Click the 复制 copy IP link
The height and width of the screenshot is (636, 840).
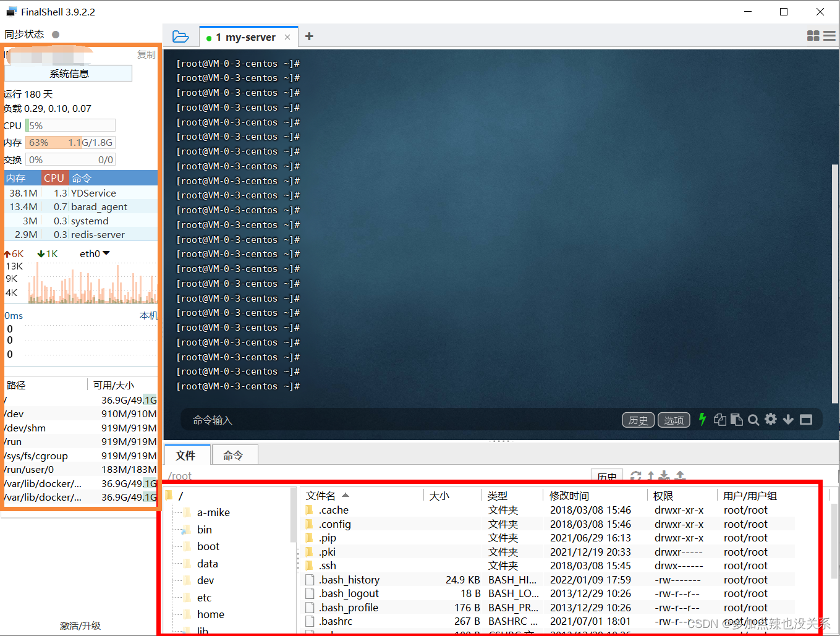[x=146, y=54]
